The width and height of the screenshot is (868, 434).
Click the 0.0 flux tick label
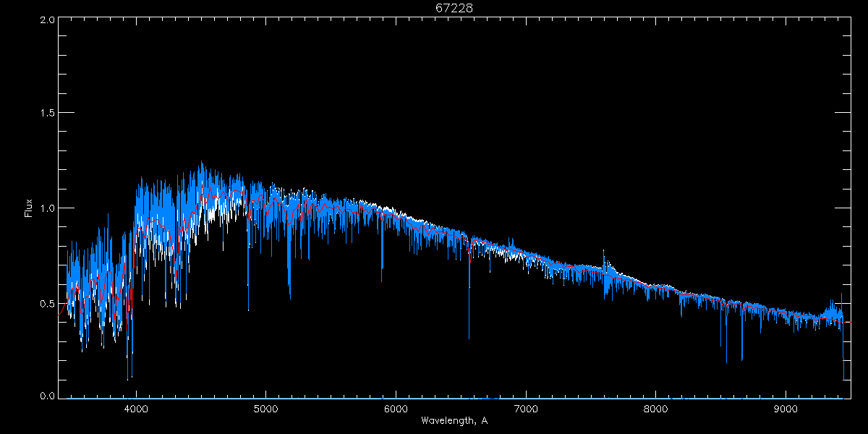47,396
